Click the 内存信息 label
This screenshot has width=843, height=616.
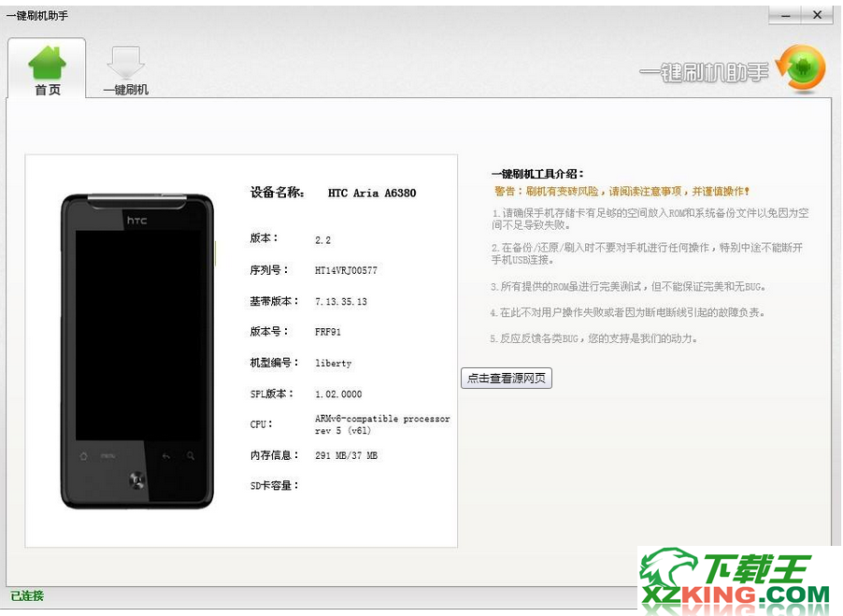click(274, 455)
